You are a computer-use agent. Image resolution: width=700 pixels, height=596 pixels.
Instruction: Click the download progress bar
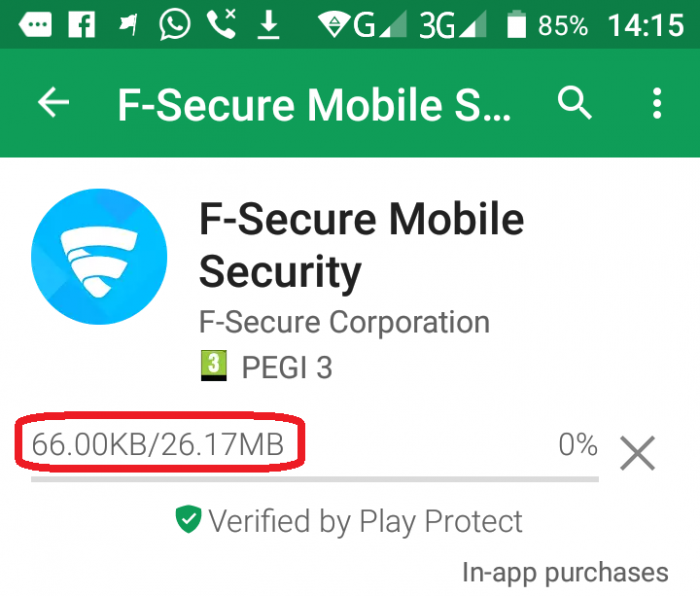(315, 479)
